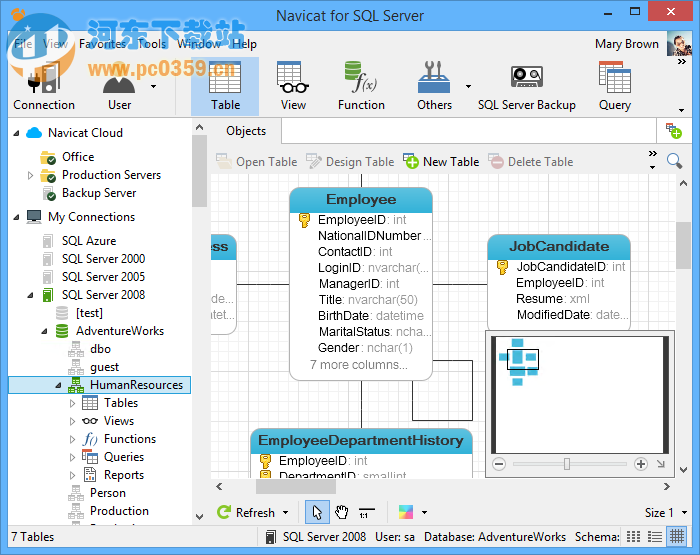Collapse the Navicat Cloud node
Image resolution: width=700 pixels, height=555 pixels.
pos(17,133)
